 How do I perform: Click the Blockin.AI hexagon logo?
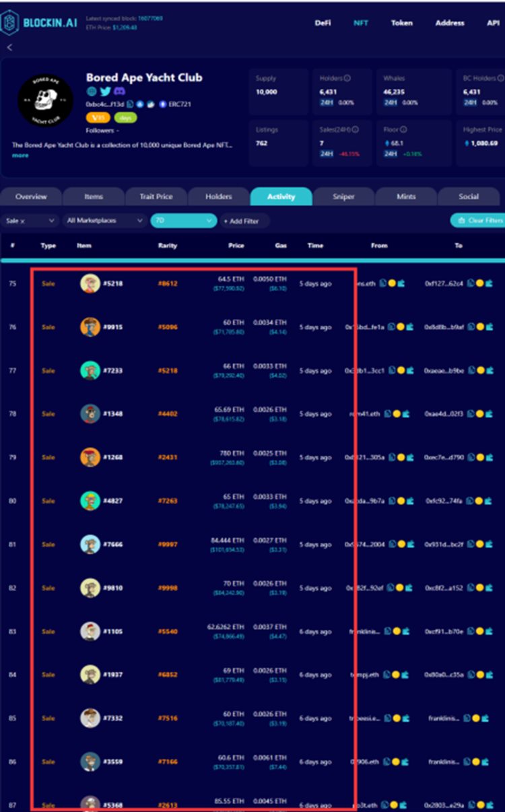pos(9,22)
